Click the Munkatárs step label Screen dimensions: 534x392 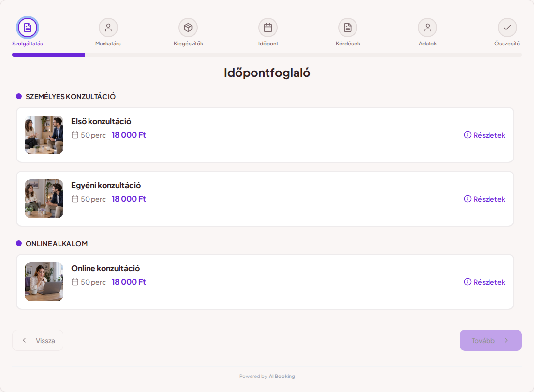108,44
